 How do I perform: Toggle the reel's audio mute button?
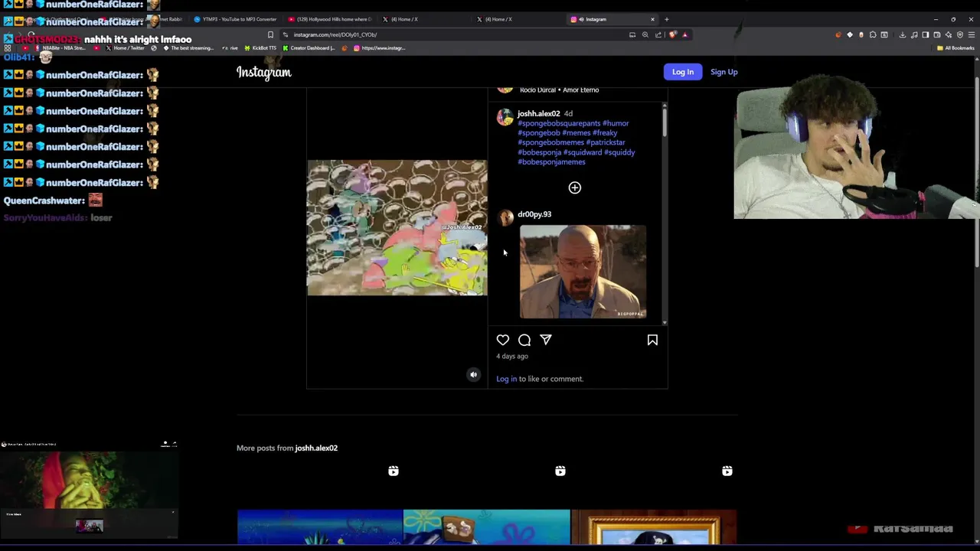(473, 374)
